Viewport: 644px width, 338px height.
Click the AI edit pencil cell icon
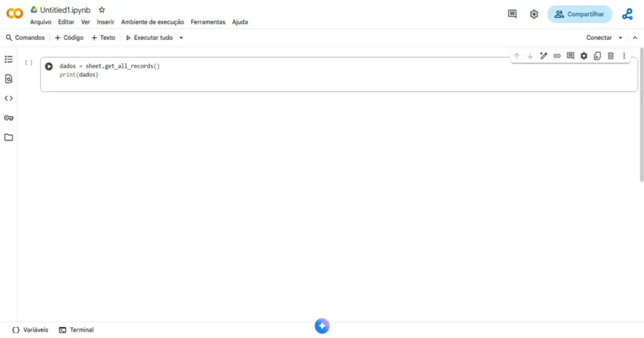click(543, 56)
